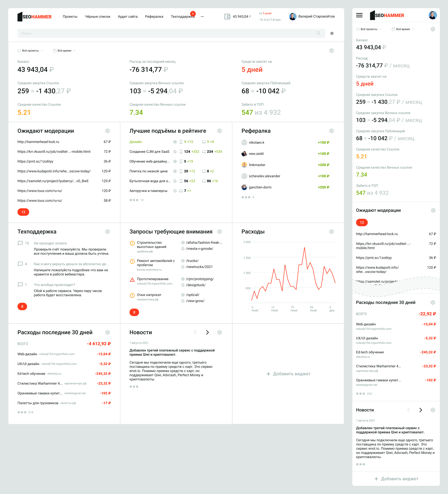Viewport: 448px width, 494px height.
Task: Click chat icon beside 15 support messages
Action: tap(20, 243)
